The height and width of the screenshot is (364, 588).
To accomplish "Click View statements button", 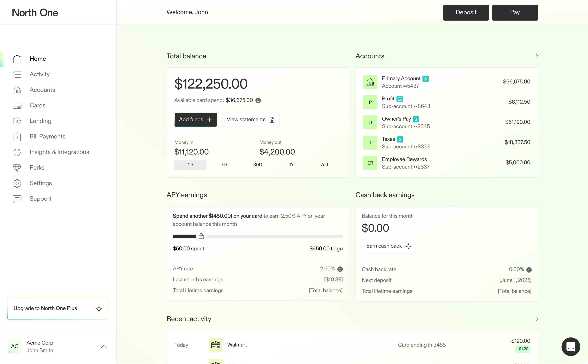I will click(250, 120).
